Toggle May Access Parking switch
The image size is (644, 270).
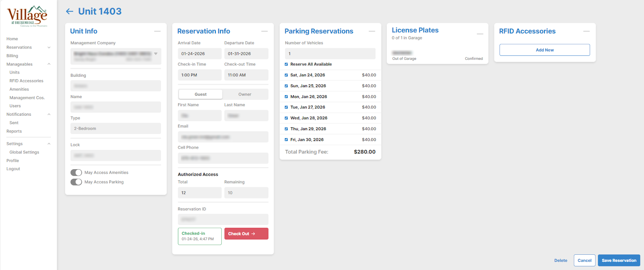click(76, 182)
